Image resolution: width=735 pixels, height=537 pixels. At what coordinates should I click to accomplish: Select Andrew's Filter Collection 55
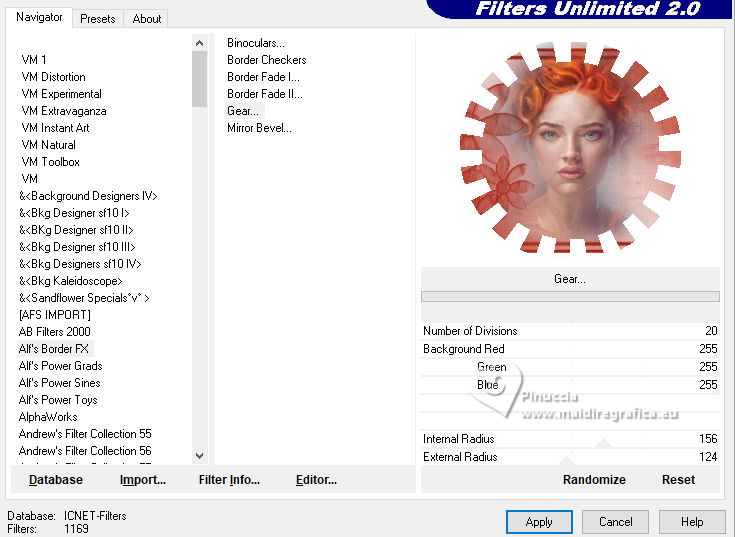point(85,433)
